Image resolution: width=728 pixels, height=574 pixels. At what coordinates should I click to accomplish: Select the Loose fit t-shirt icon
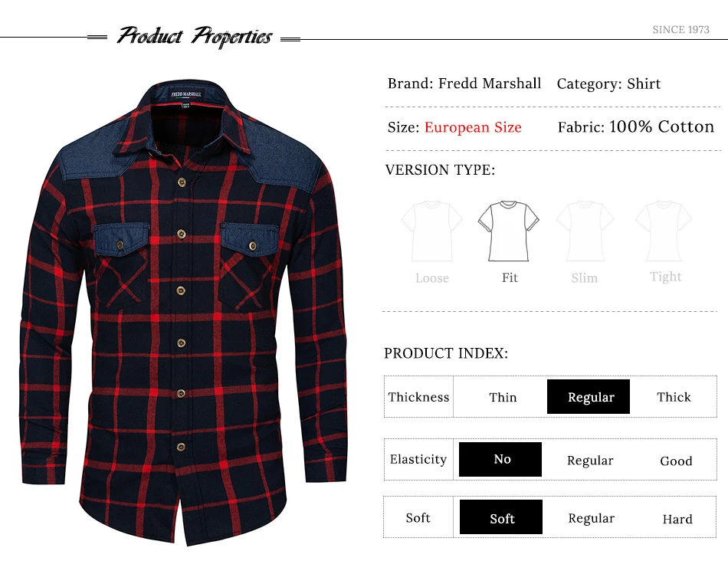(431, 231)
